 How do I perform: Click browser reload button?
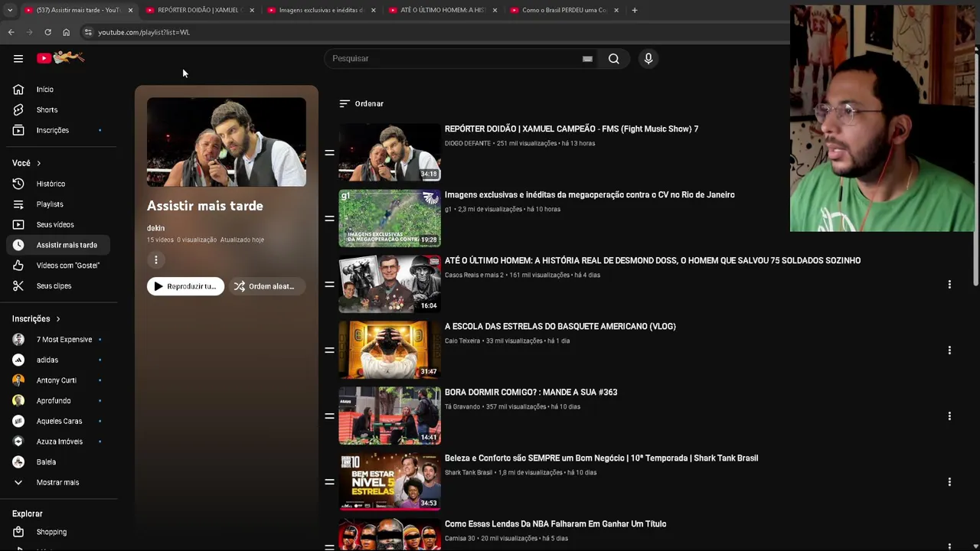coord(47,32)
